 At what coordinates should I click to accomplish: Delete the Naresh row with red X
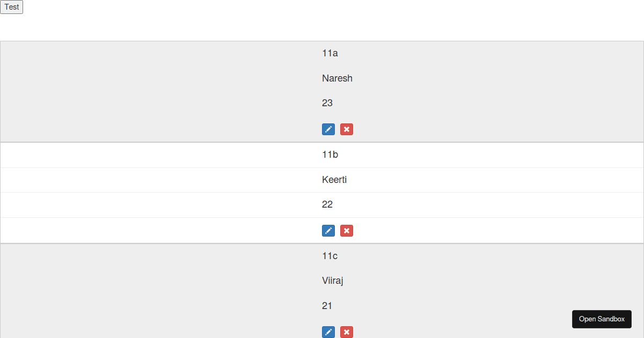[x=347, y=129]
